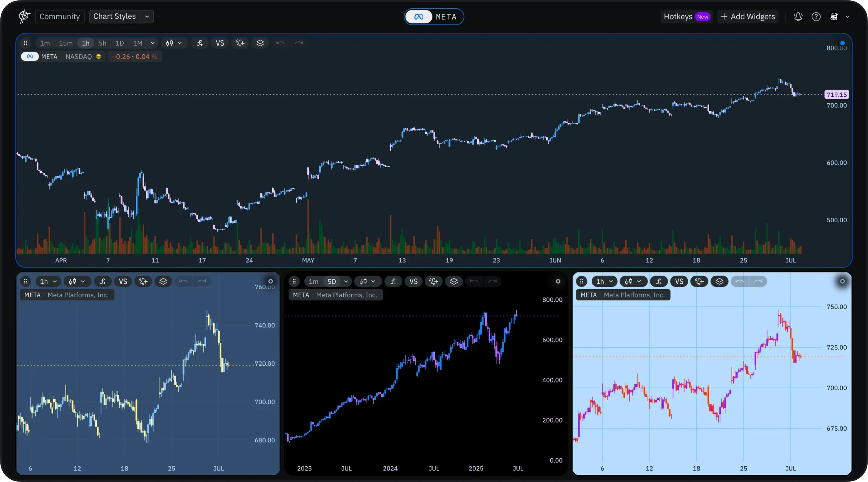Open notifications bell

point(798,16)
